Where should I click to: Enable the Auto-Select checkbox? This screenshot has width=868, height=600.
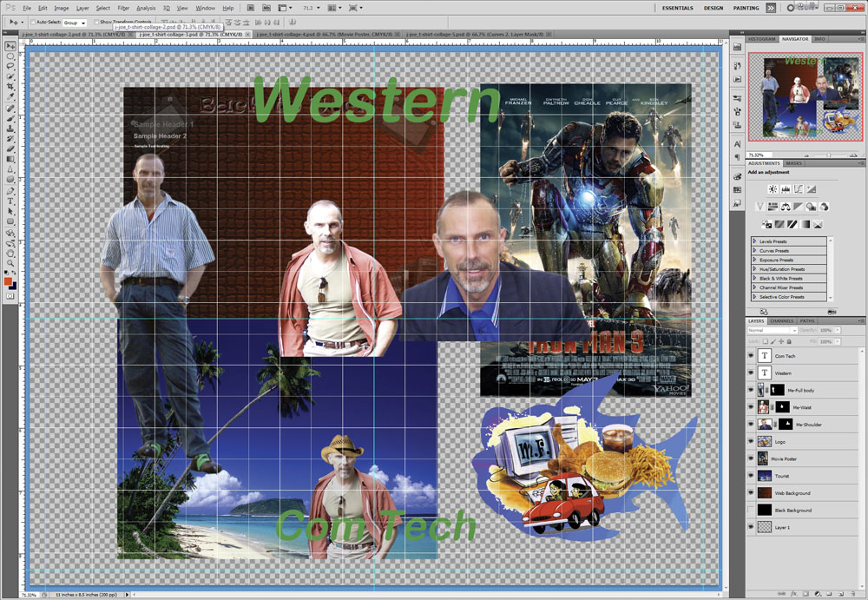[33, 22]
